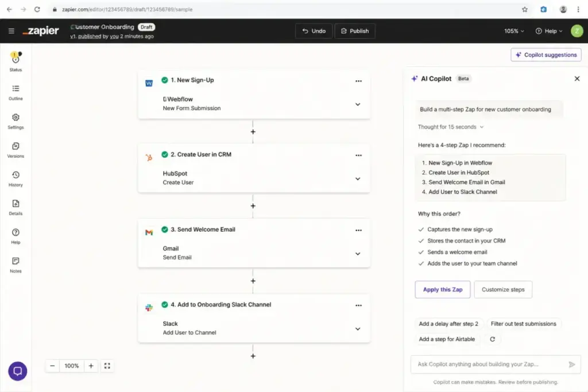Click the Publish button
588x392 pixels.
pyautogui.click(x=355, y=31)
